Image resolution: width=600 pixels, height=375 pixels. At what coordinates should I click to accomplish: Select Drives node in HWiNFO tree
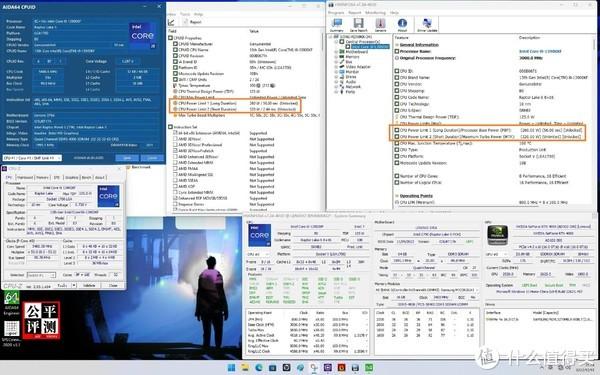click(351, 77)
